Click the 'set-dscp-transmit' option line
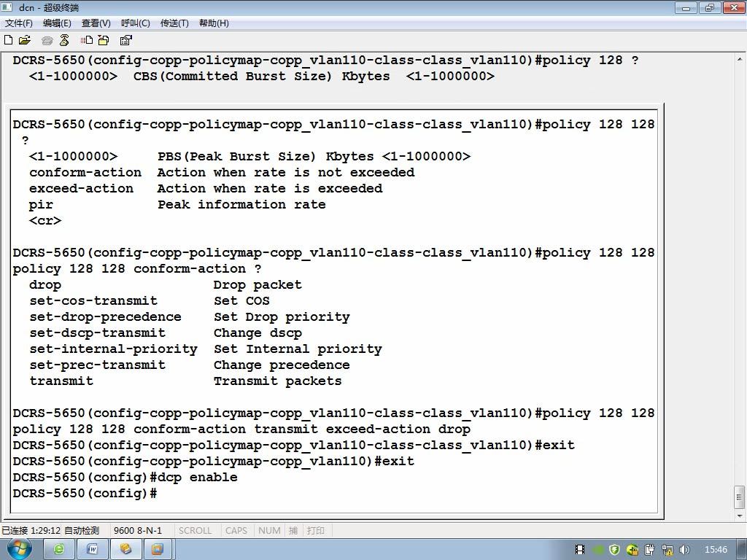This screenshot has width=747, height=560. (166, 332)
